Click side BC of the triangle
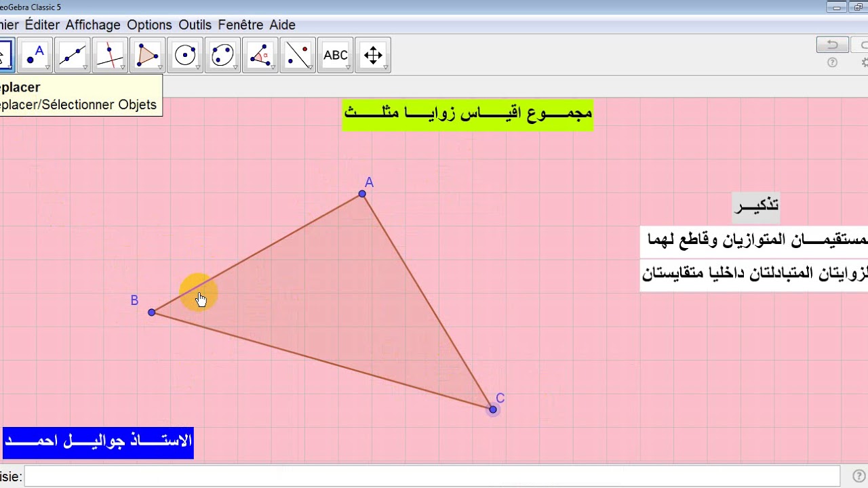This screenshot has width=868, height=488. coord(322,361)
